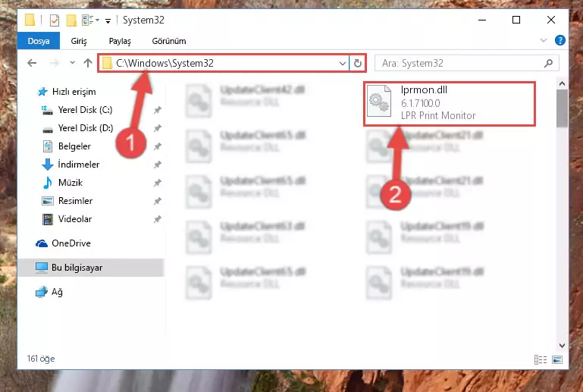Open the Görünüm ribbon tab
The width and height of the screenshot is (583, 392).
click(x=169, y=41)
